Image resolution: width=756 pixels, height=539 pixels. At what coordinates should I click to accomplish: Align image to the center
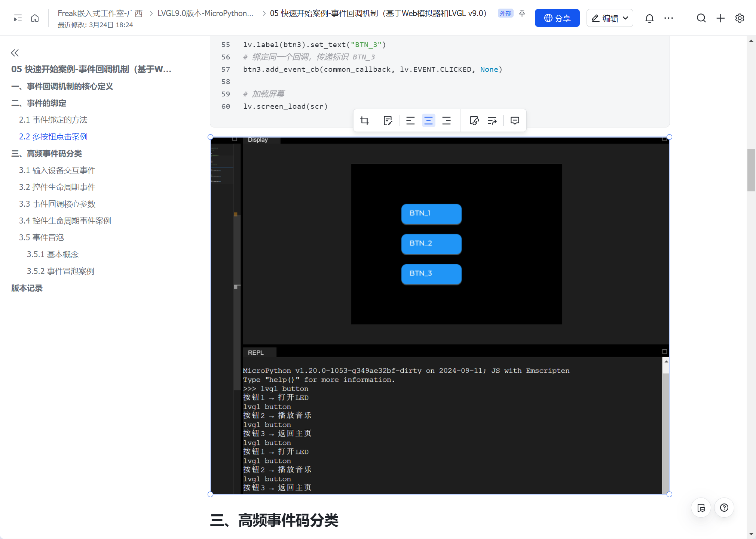point(428,120)
